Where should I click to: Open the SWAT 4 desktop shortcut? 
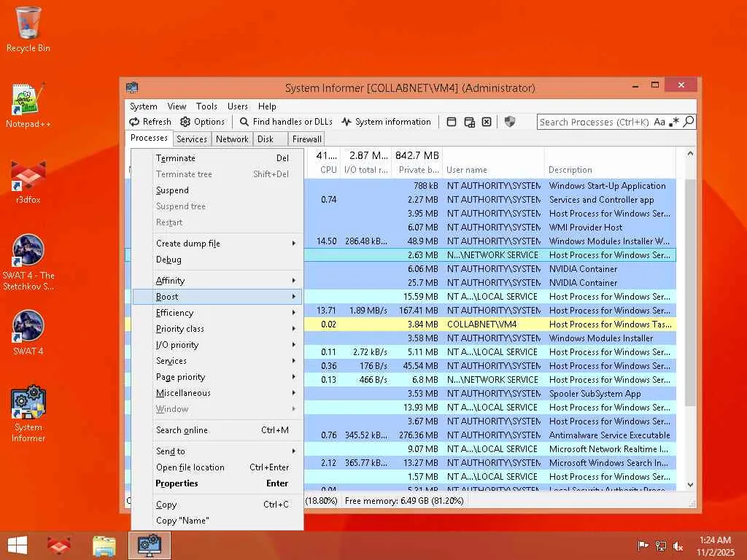[28, 333]
